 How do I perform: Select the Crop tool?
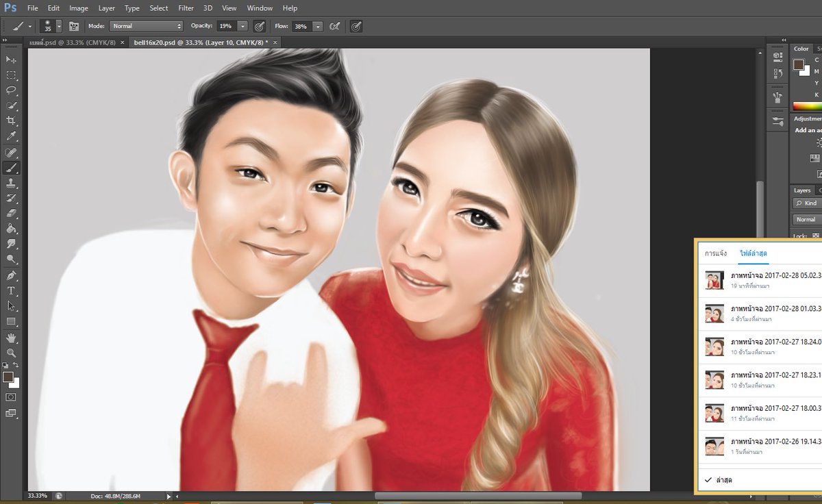coord(11,121)
